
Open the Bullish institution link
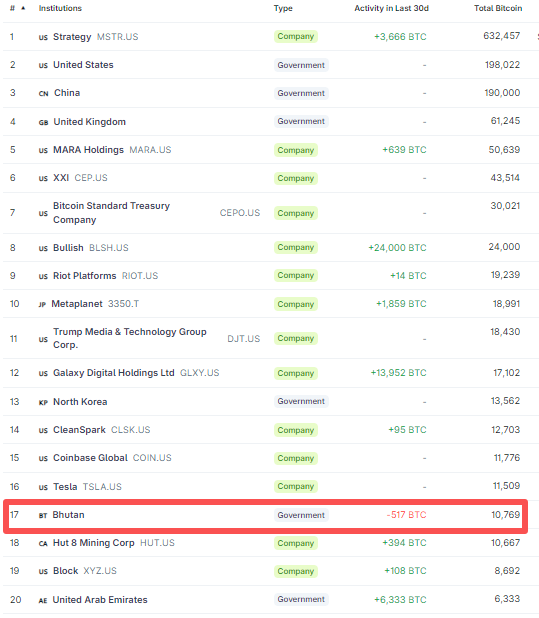point(68,248)
